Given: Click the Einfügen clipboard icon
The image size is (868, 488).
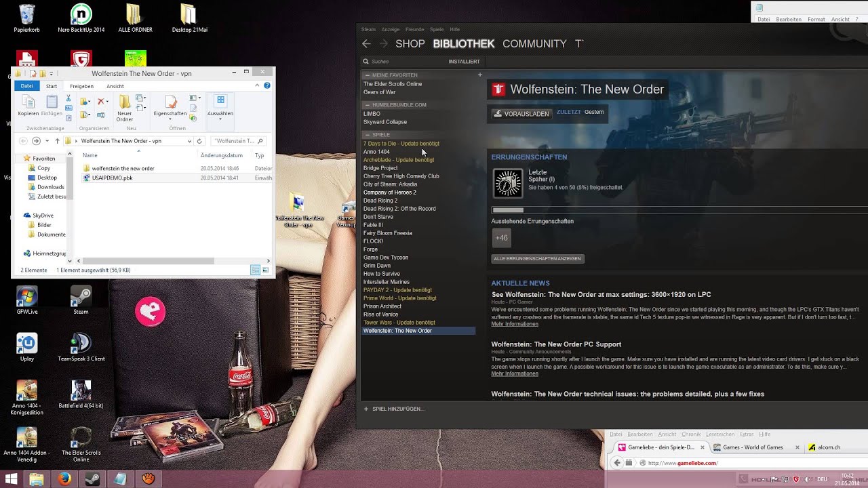Looking at the screenshot, I should click(x=52, y=102).
